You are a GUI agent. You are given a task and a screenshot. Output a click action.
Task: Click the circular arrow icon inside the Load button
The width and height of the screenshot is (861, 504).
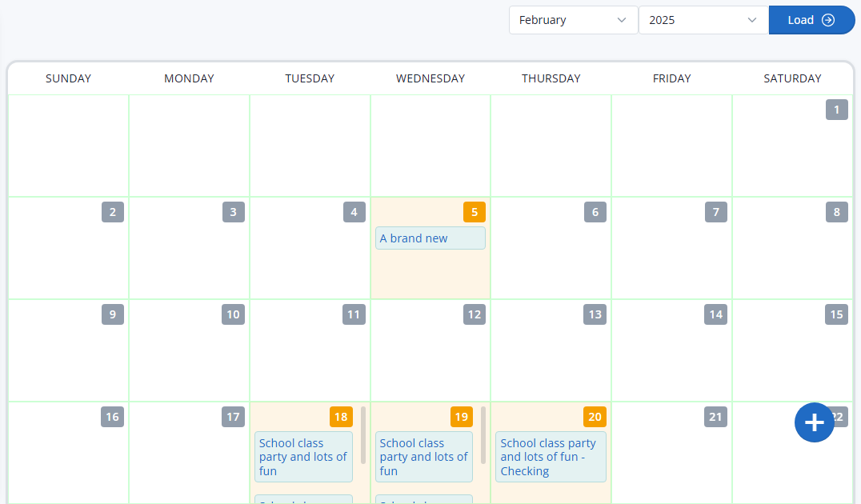[x=830, y=19]
